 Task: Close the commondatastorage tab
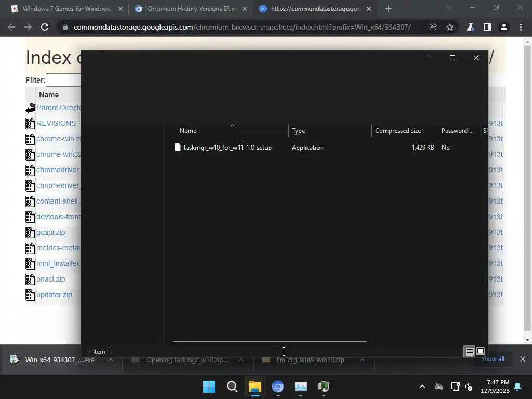pos(369,9)
